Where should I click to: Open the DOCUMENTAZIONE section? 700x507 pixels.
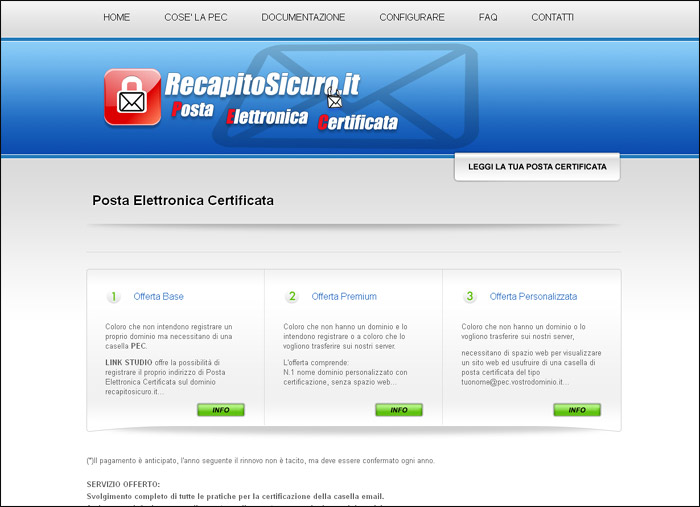(303, 17)
